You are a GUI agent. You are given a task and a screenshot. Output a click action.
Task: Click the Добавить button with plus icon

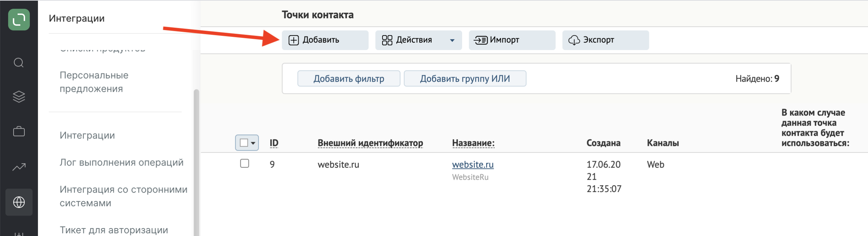(x=324, y=40)
